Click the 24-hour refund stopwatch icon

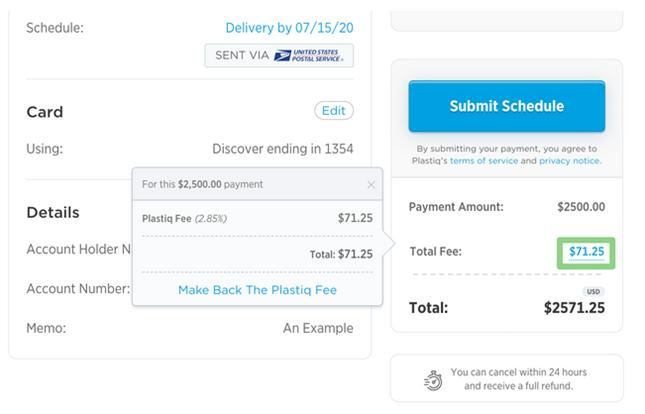coord(433,378)
